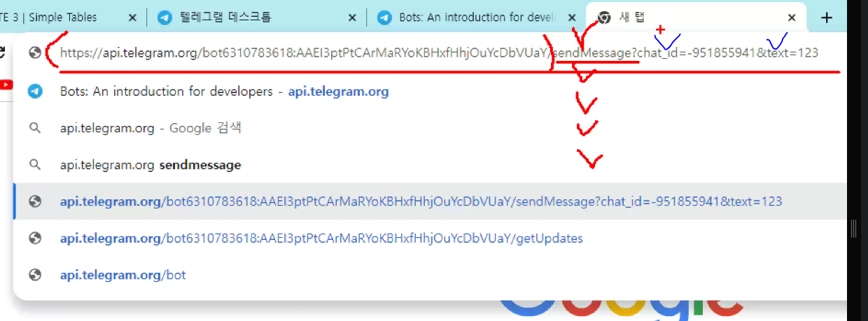Select the api.telegram.org/bot suggestion
Viewport: 868px width, 321px height.
pyautogui.click(x=430, y=275)
